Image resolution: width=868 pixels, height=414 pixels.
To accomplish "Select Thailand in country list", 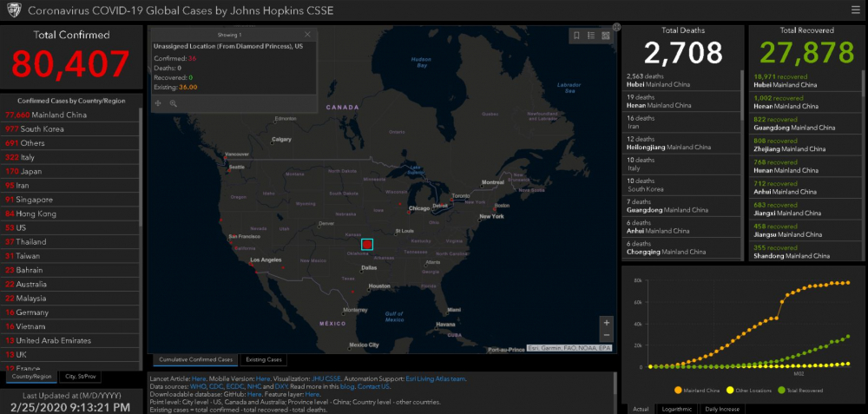I will pyautogui.click(x=69, y=242).
